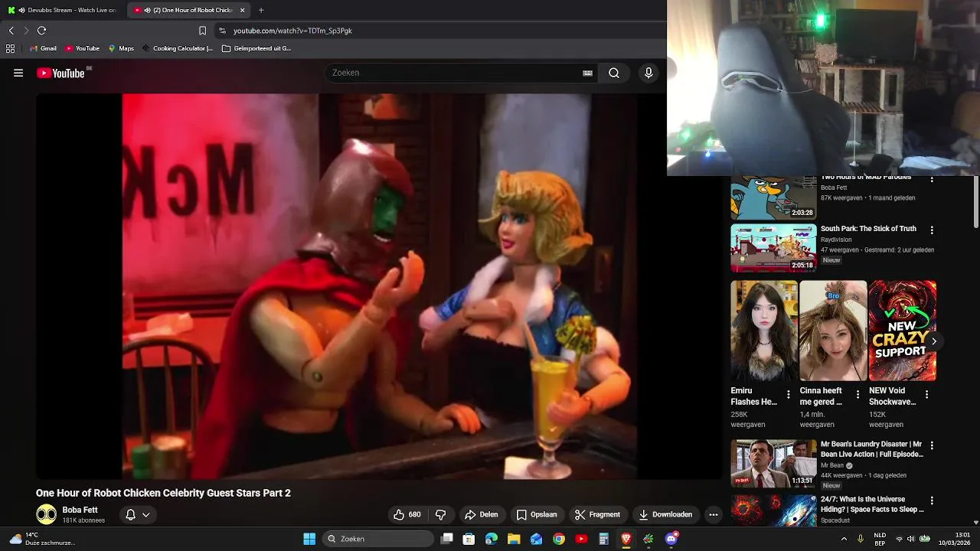Expand notification options chevron next to bell

pyautogui.click(x=145, y=514)
